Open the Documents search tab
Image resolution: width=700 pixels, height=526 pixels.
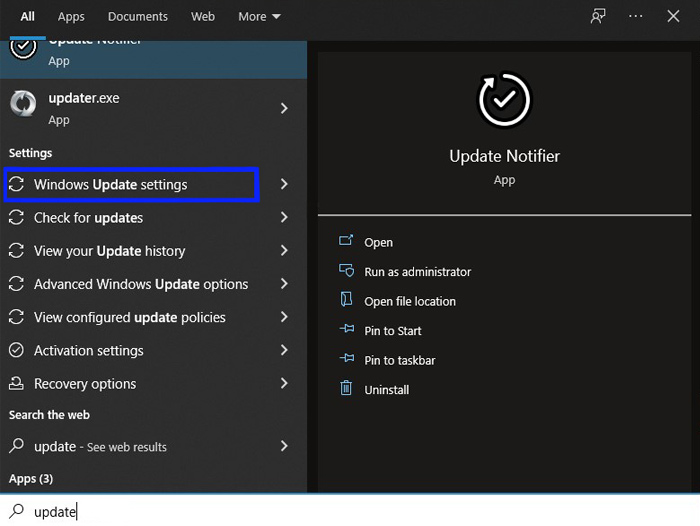coord(138,17)
